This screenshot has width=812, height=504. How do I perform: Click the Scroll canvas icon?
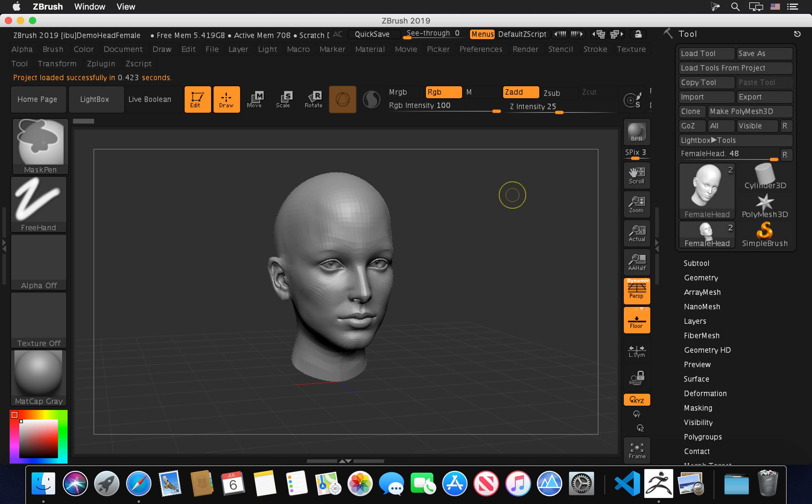[636, 176]
